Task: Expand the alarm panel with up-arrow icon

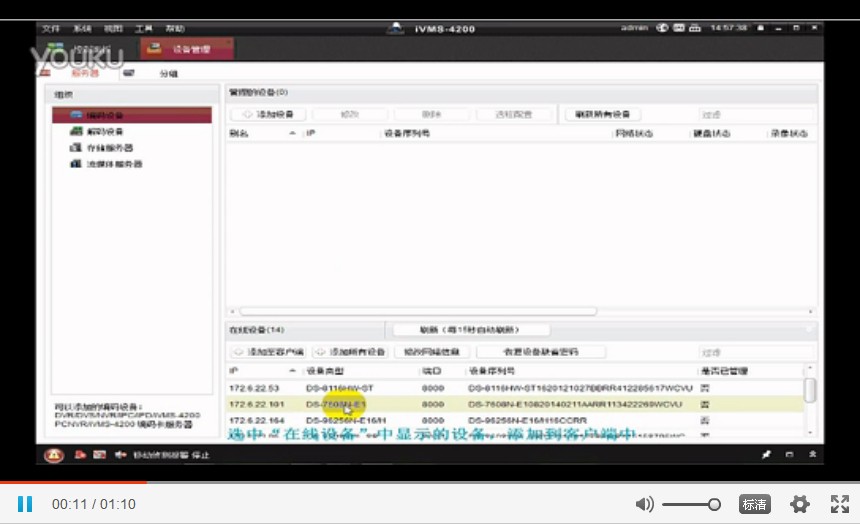Action: (x=812, y=454)
